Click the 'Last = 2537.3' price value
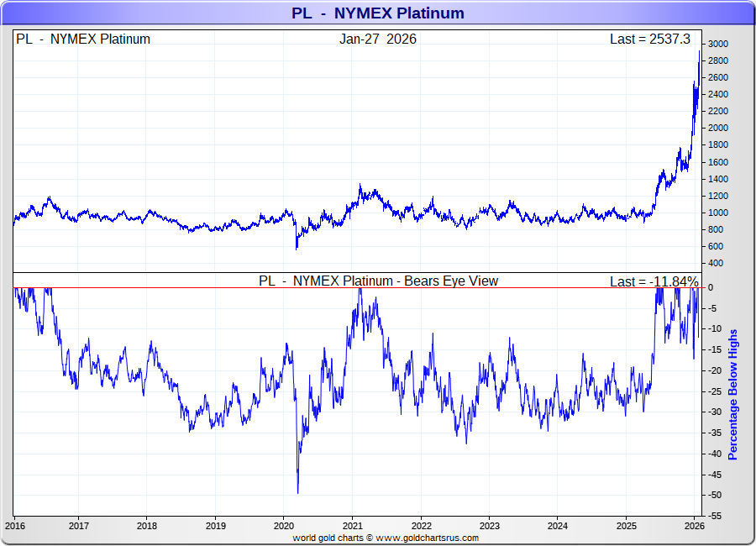The width and height of the screenshot is (756, 546). point(650,39)
